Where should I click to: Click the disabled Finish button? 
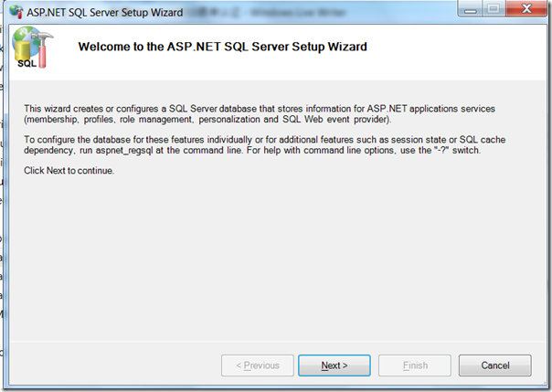pos(416,366)
